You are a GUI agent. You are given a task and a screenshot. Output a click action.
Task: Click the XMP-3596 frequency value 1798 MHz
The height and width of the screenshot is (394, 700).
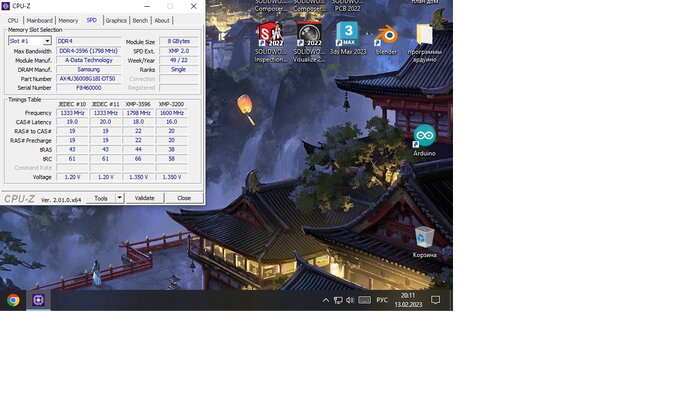point(138,113)
